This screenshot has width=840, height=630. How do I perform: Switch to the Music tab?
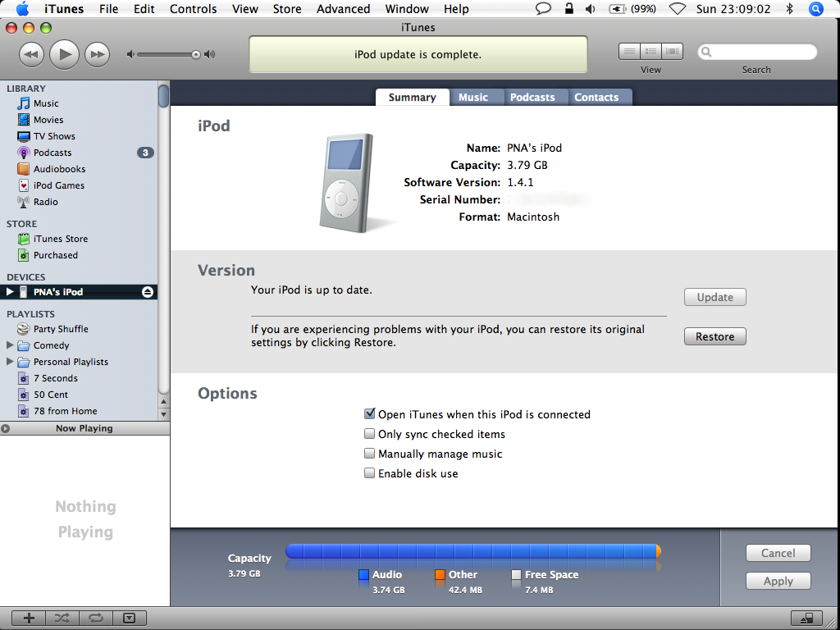point(473,97)
